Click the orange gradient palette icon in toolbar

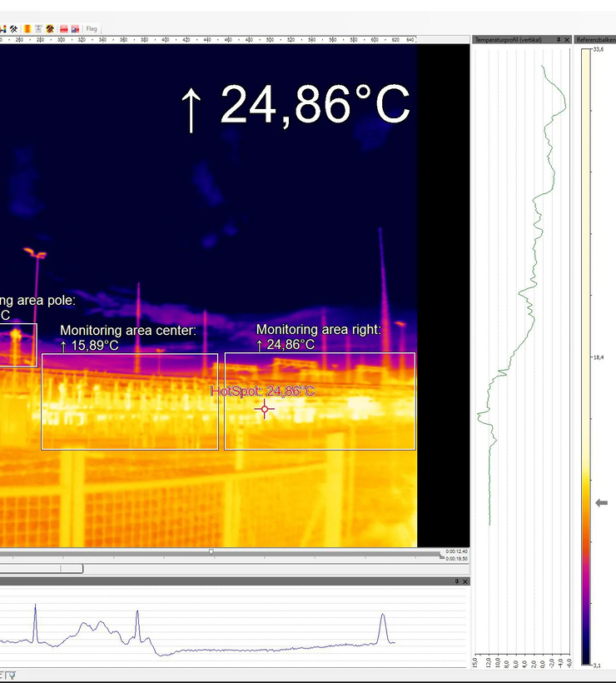pos(27,29)
